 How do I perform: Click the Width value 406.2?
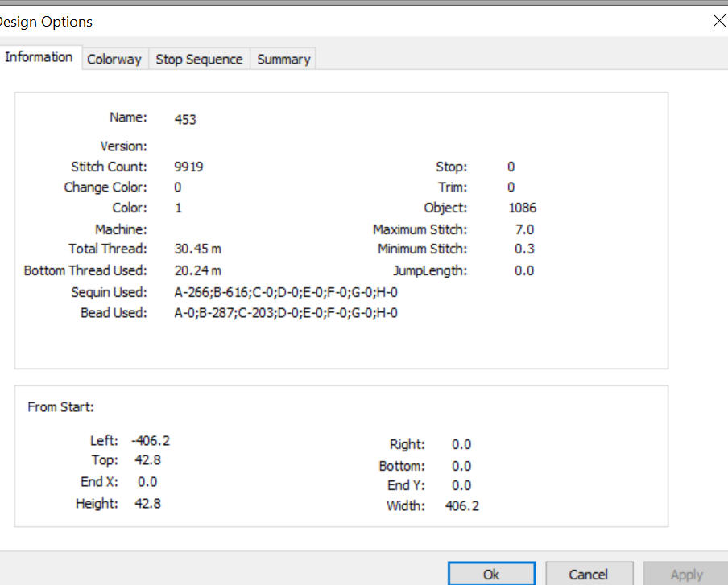tap(462, 506)
